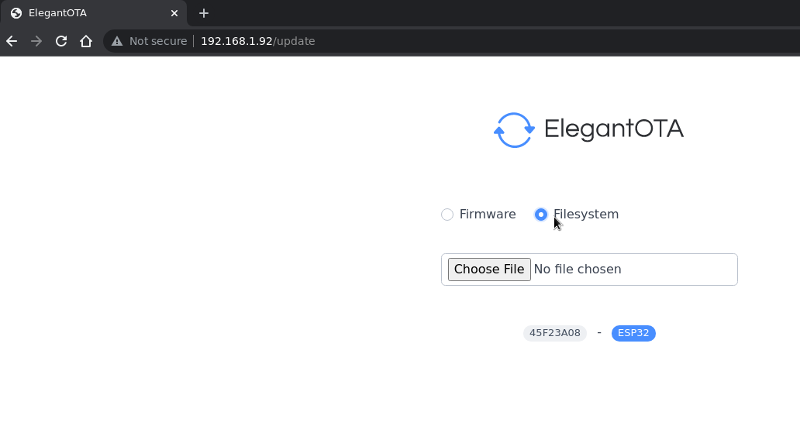Click the ESP32 blue badge

[x=633, y=333]
